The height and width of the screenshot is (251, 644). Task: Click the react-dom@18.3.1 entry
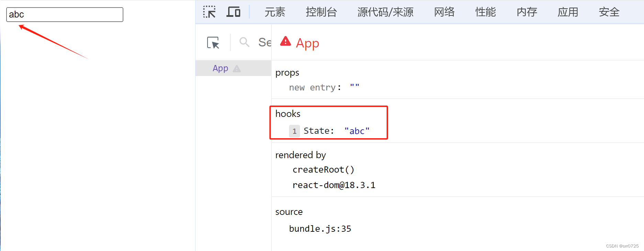click(334, 185)
